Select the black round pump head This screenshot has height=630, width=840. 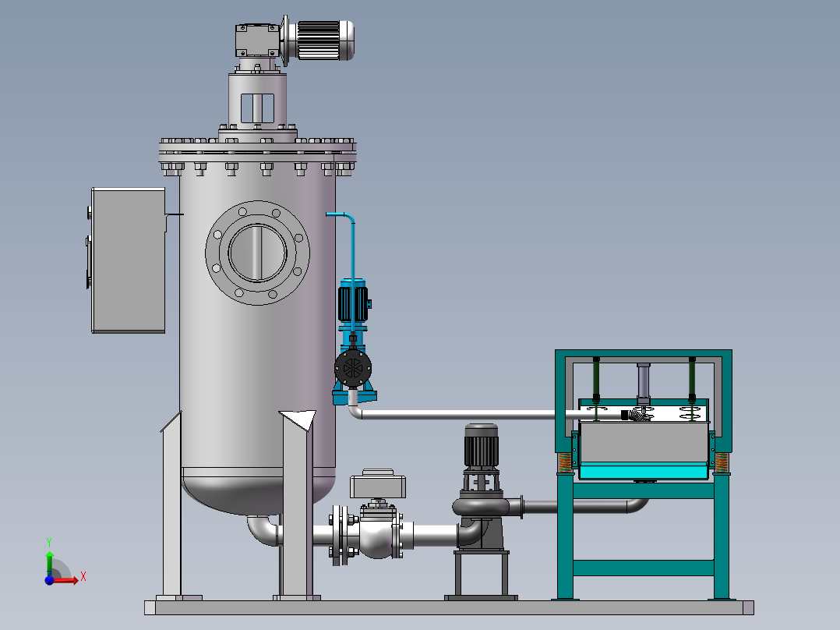353,368
